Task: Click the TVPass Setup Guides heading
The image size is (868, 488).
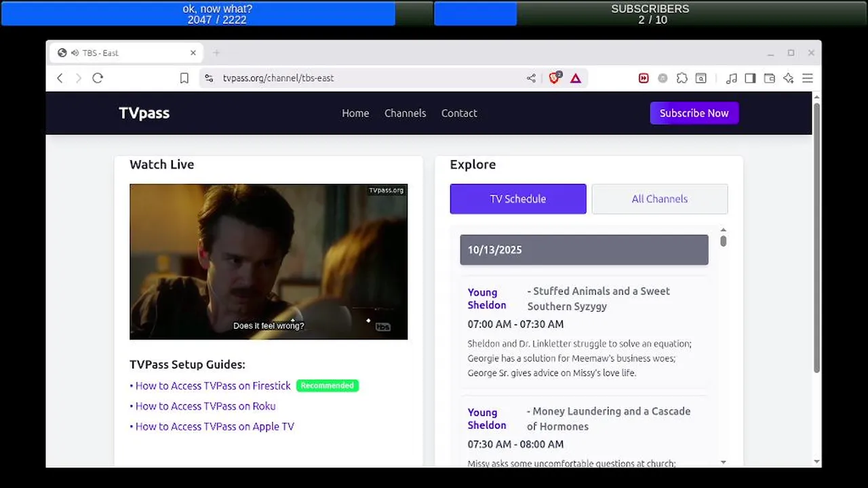Action: (187, 365)
